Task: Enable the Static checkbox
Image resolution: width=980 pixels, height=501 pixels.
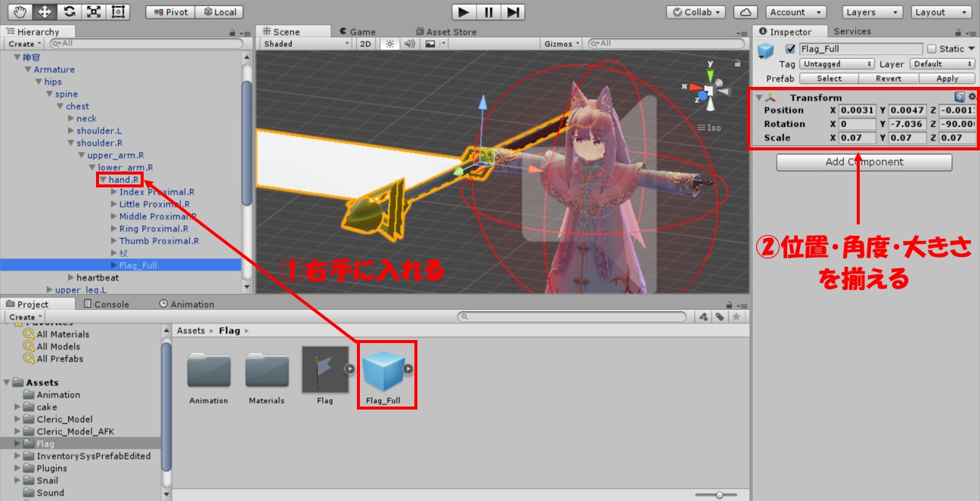Action: click(932, 49)
